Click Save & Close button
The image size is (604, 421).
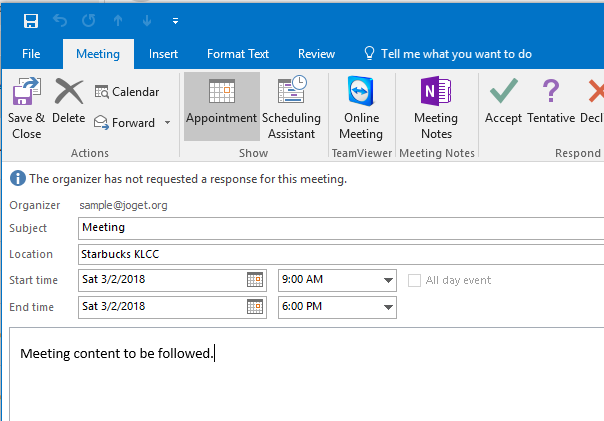[26, 108]
